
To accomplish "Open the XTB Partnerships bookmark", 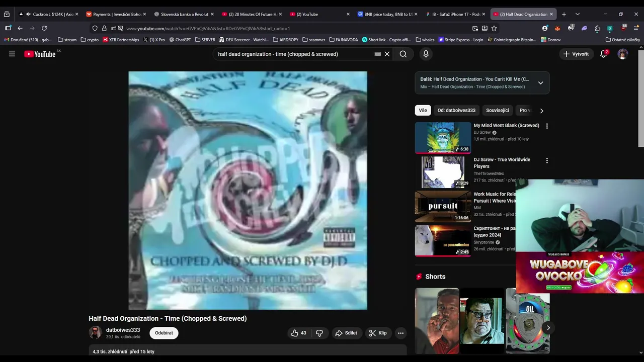I will pos(121,40).
